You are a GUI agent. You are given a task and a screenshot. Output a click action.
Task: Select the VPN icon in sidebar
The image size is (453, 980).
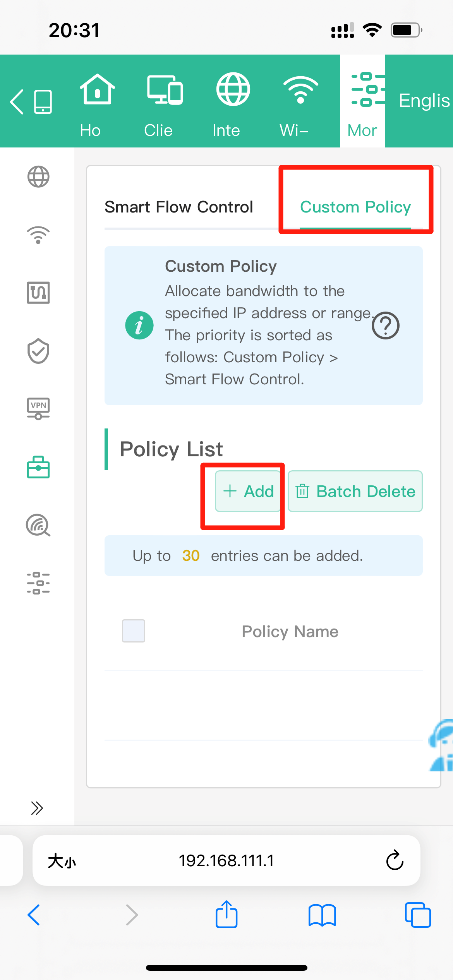point(38,409)
